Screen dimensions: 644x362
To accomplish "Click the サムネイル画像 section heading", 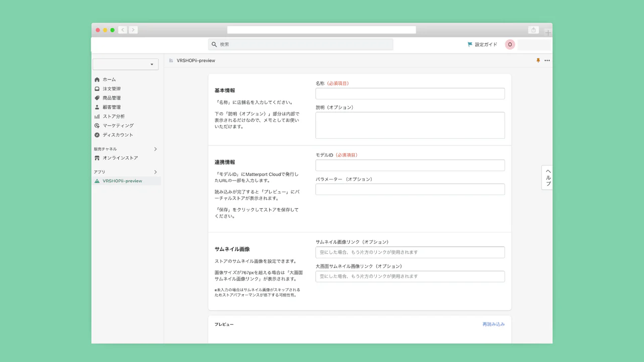I will point(232,249).
